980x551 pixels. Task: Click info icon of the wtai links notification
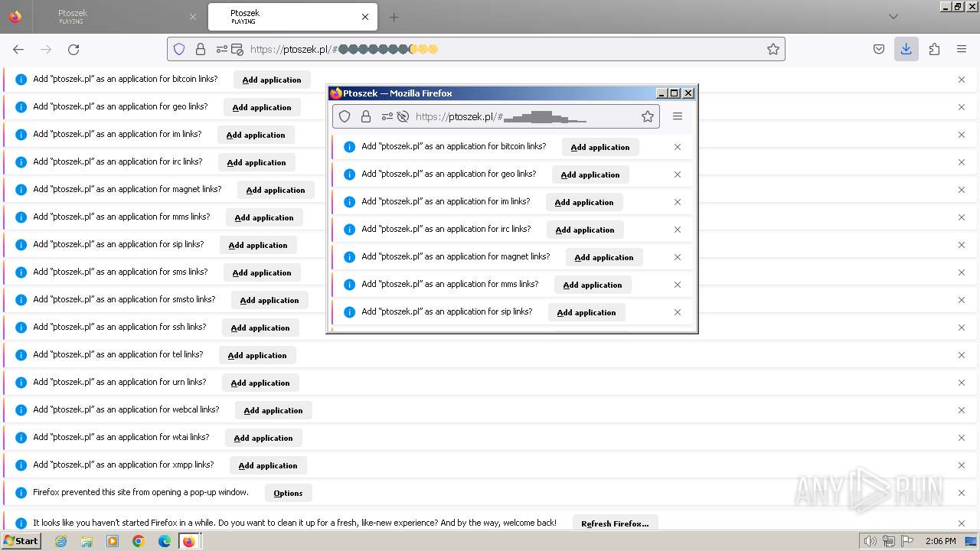[x=21, y=438]
